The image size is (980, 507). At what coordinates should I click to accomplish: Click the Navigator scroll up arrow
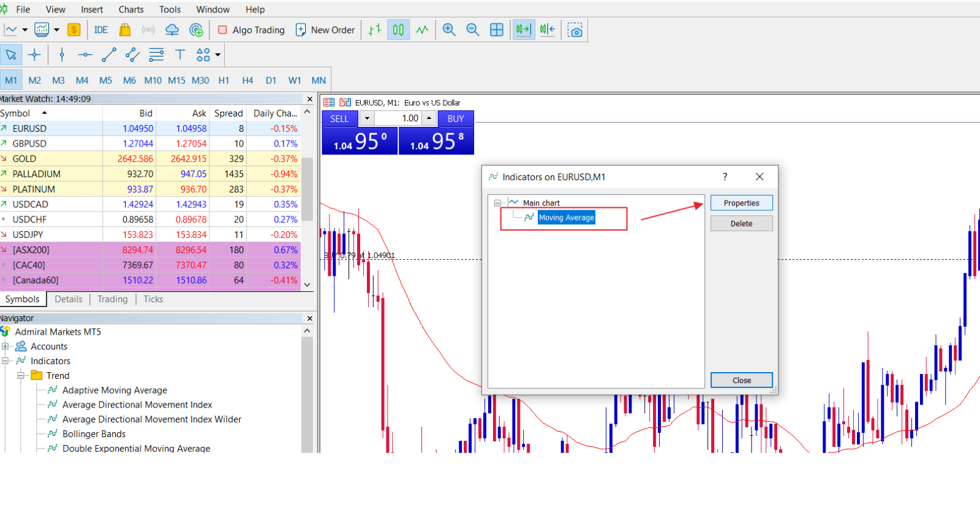(307, 330)
